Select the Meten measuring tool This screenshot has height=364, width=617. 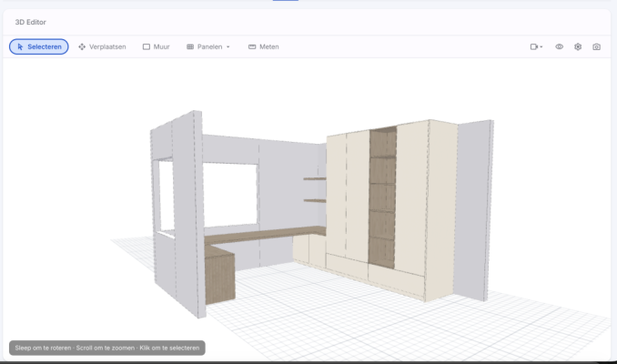264,46
